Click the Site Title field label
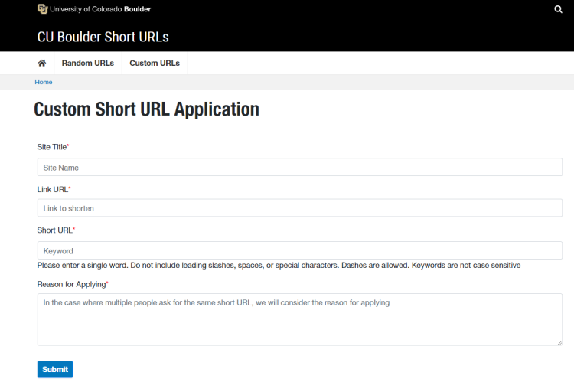Screen dimensions: 574x392 (53, 147)
